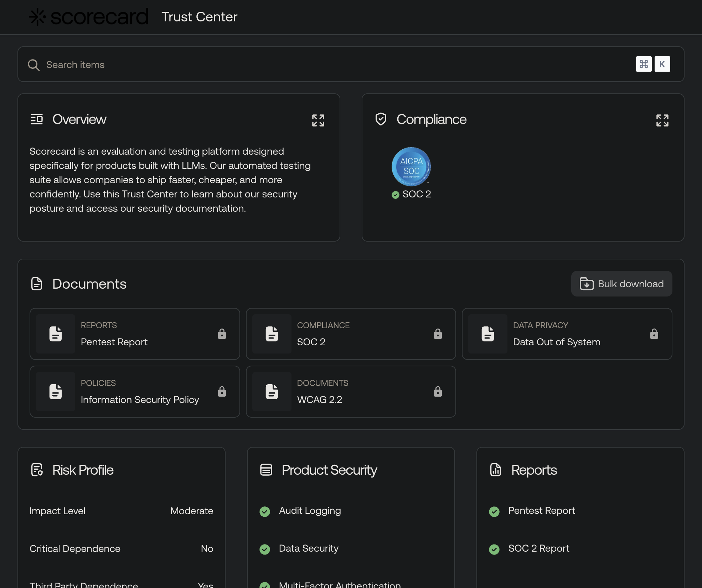Screen dimensions: 702x588
Task: Select SOC 2 Report item
Action: (539, 548)
